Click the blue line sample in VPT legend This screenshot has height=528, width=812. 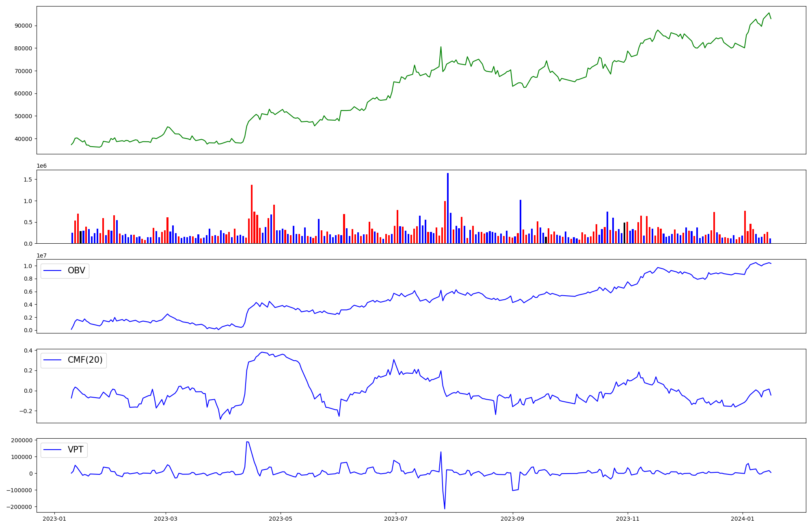(x=52, y=450)
